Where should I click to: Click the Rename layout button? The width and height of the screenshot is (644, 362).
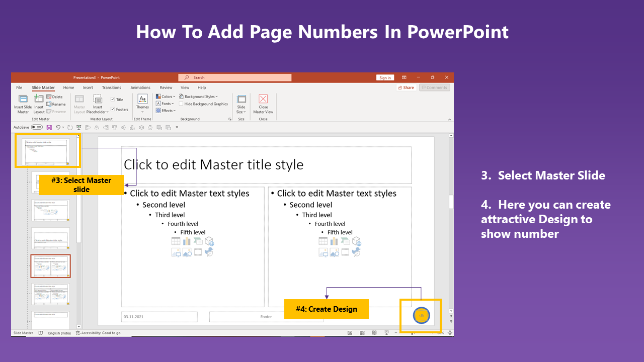(56, 104)
